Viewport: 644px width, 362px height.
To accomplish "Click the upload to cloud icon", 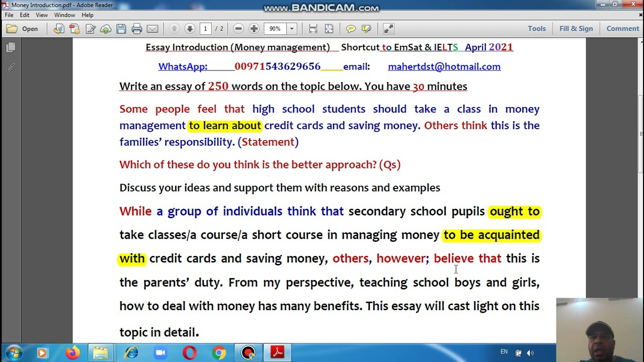I will pos(106,29).
